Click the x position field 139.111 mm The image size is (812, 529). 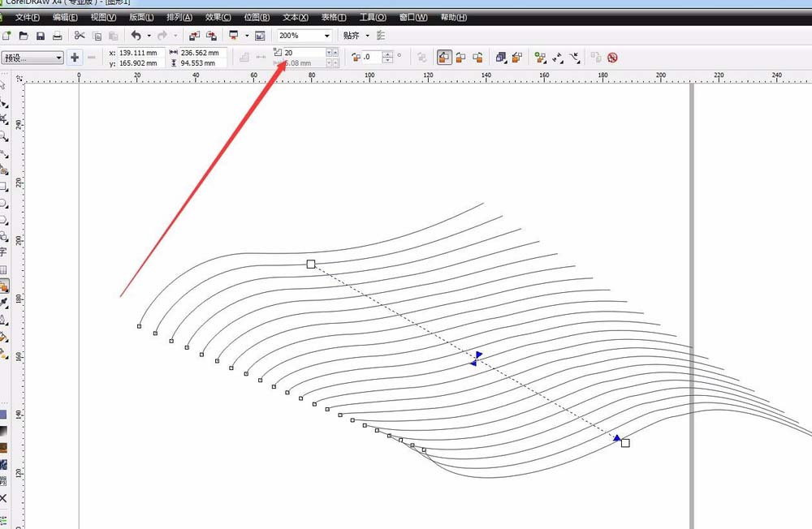tap(140, 52)
